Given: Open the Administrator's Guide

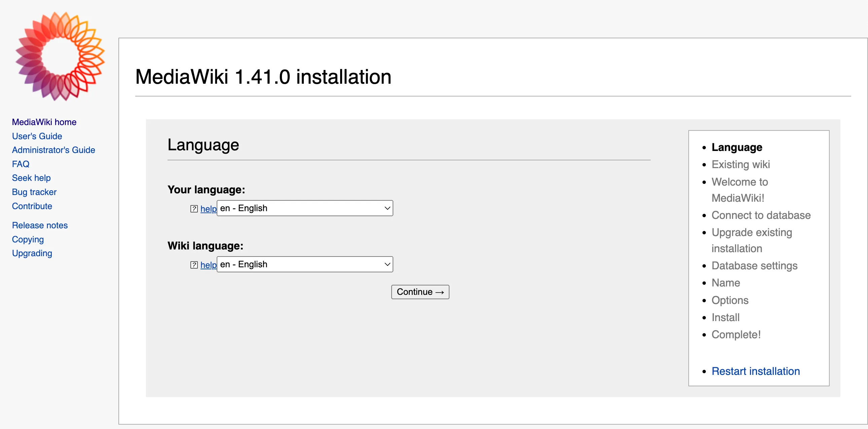Looking at the screenshot, I should click(53, 150).
